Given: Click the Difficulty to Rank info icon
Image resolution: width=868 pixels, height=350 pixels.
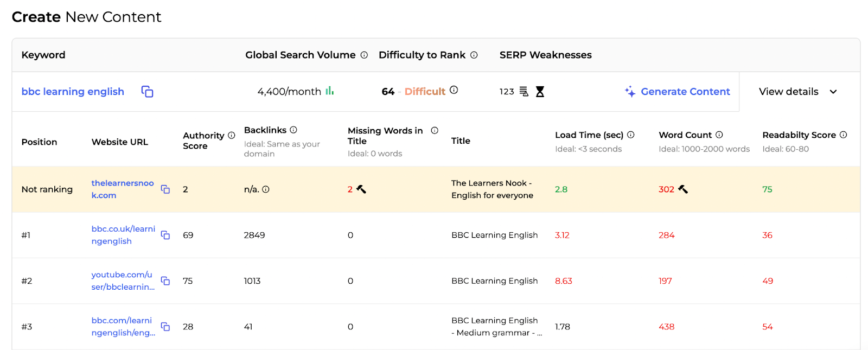Looking at the screenshot, I should point(474,55).
